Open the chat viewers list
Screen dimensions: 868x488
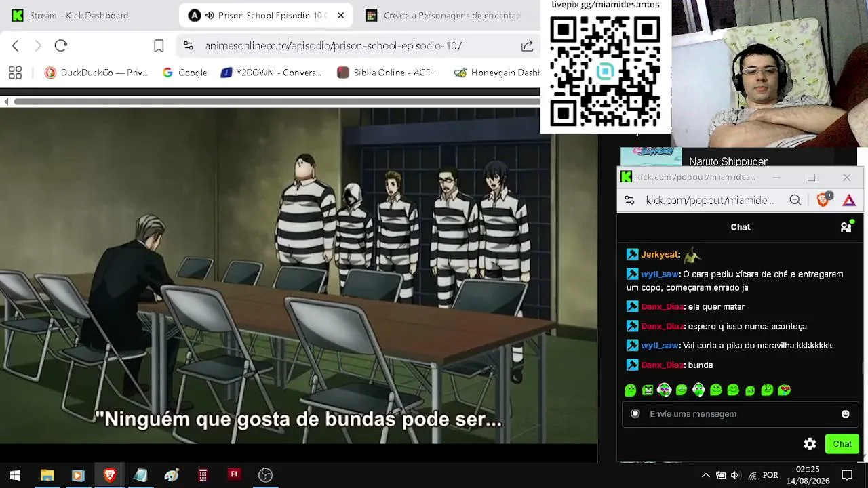846,227
